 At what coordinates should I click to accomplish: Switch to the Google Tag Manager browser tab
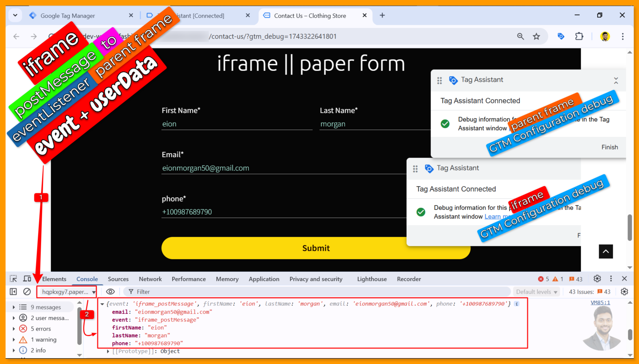click(68, 16)
